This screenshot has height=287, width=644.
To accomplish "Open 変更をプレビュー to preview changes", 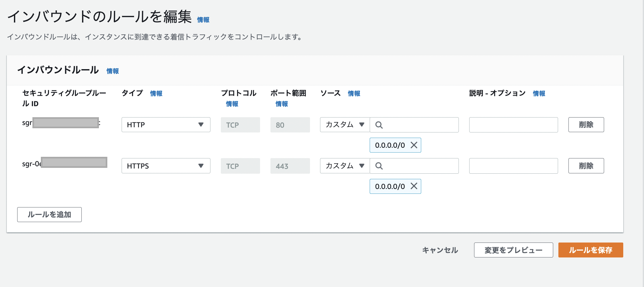I will click(513, 250).
